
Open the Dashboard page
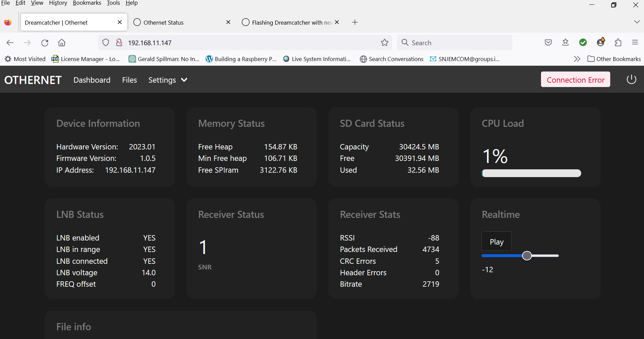coord(92,80)
